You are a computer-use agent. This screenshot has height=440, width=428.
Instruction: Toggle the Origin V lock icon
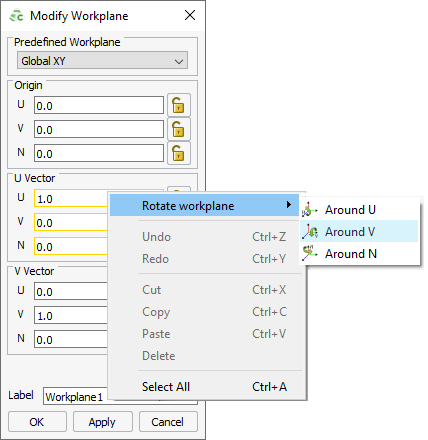[x=179, y=129]
